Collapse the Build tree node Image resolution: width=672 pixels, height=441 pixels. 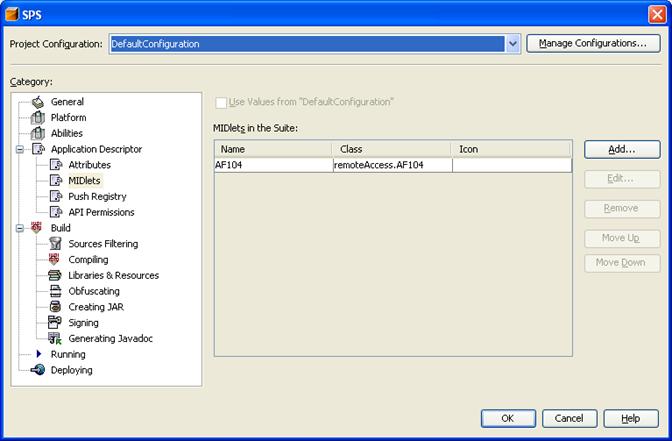(x=19, y=228)
